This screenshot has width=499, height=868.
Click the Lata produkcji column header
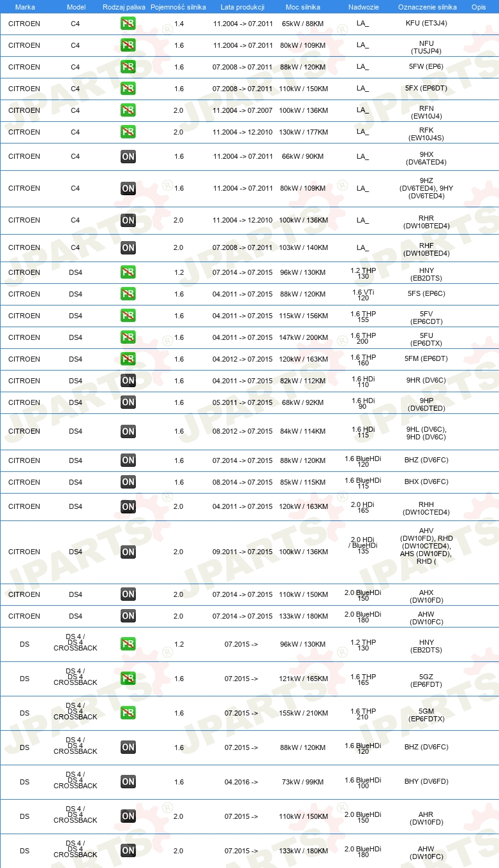click(241, 7)
